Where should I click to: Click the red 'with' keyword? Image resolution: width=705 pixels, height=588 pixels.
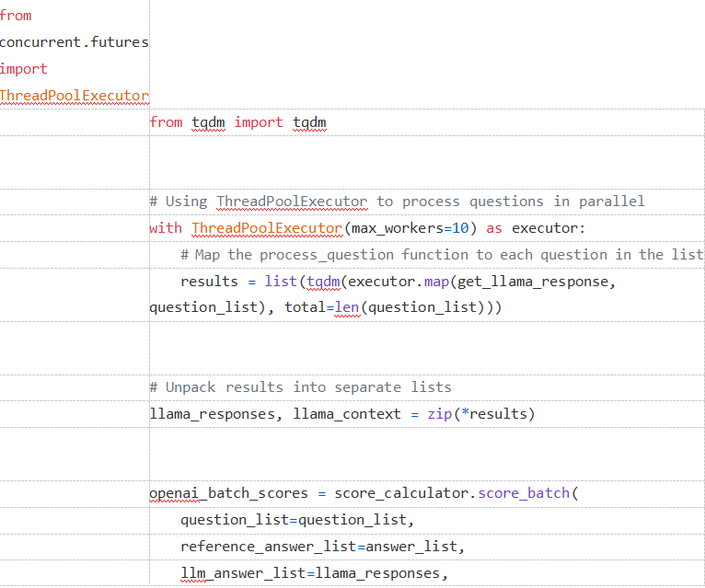(166, 228)
